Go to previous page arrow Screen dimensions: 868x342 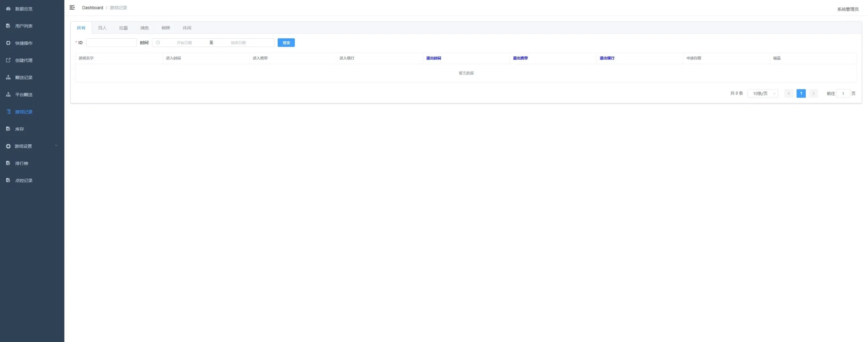click(789, 93)
